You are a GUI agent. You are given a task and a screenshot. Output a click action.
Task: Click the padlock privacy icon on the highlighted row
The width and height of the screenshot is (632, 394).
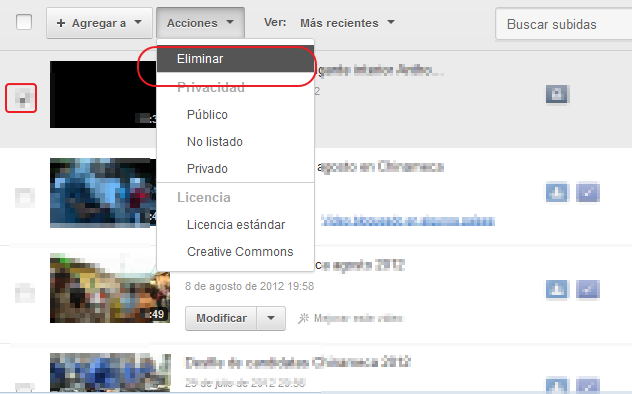[557, 94]
